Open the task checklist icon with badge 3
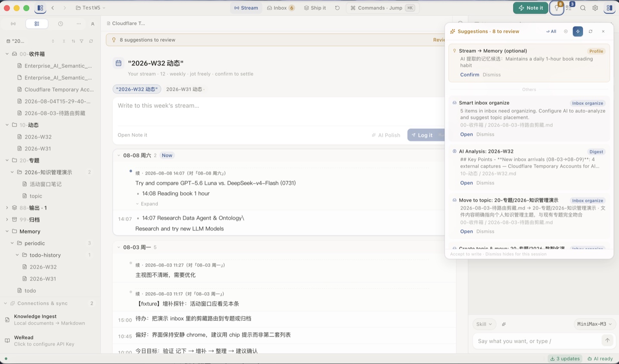 569,8
